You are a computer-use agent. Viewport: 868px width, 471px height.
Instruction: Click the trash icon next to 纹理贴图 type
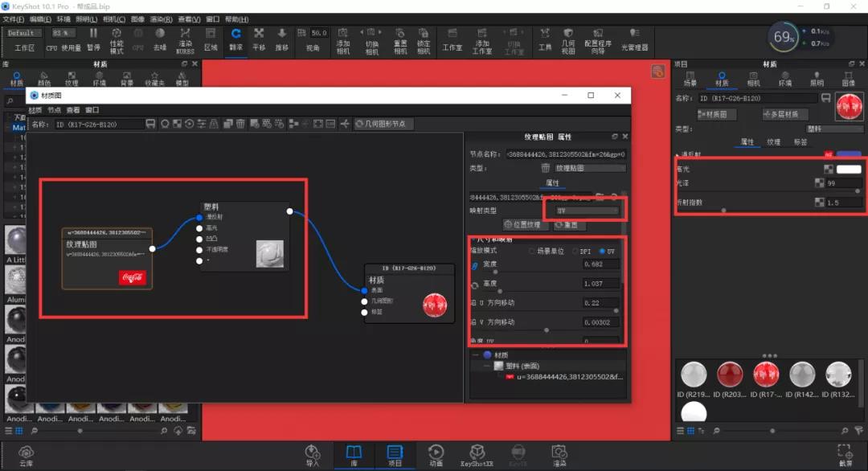pyautogui.click(x=545, y=168)
